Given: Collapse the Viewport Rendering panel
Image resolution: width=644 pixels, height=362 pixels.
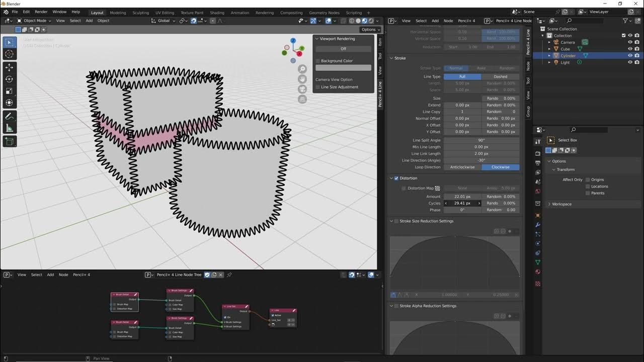Looking at the screenshot, I should tap(316, 39).
